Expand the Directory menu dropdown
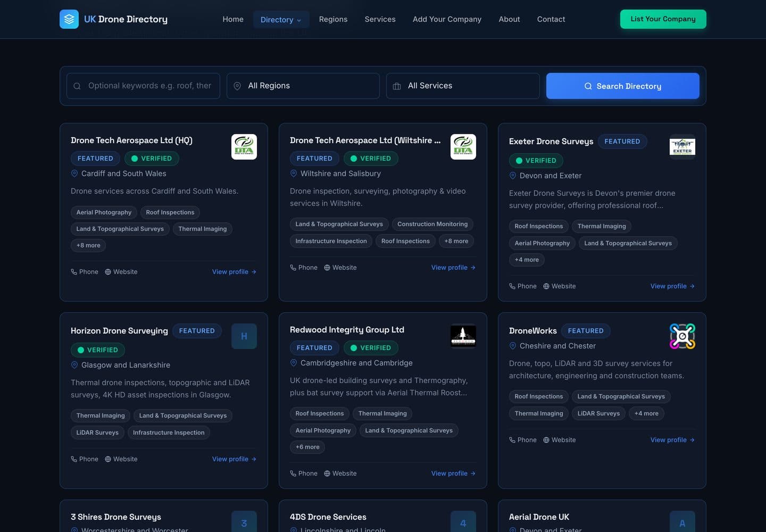This screenshot has height=532, width=766. (x=281, y=20)
